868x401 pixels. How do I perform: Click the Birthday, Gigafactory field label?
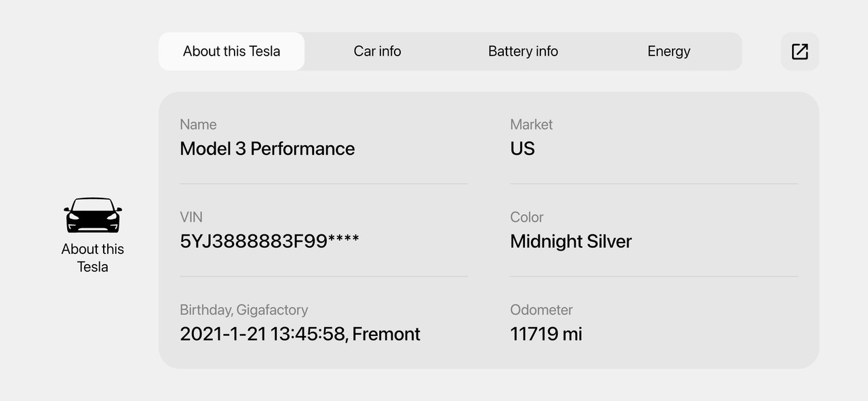click(x=243, y=310)
